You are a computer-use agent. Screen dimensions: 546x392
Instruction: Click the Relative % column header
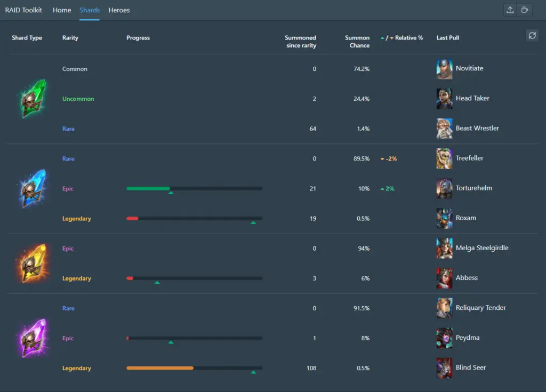[402, 38]
